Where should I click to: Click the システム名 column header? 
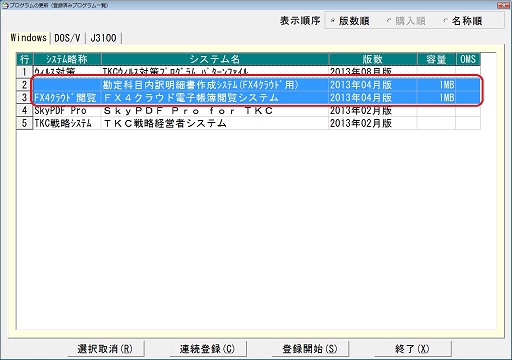pyautogui.click(x=215, y=59)
